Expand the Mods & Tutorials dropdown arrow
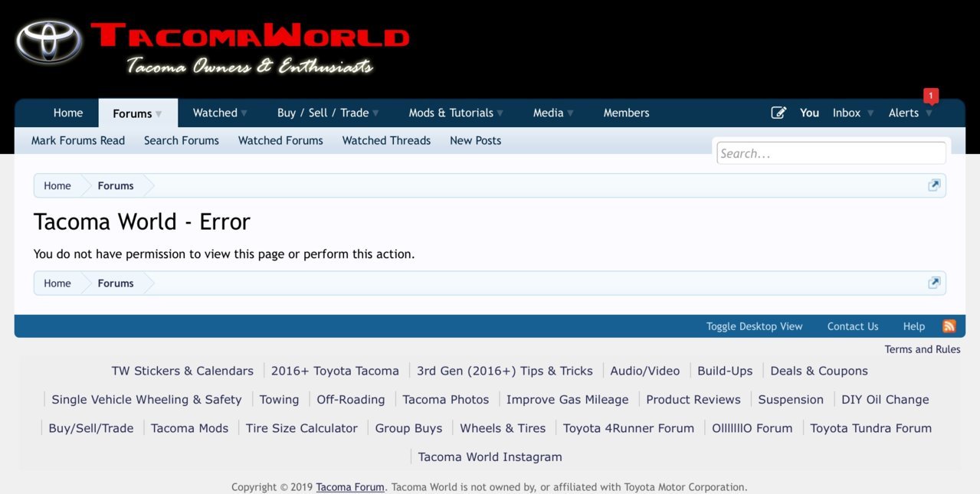This screenshot has height=494, width=980. click(500, 113)
